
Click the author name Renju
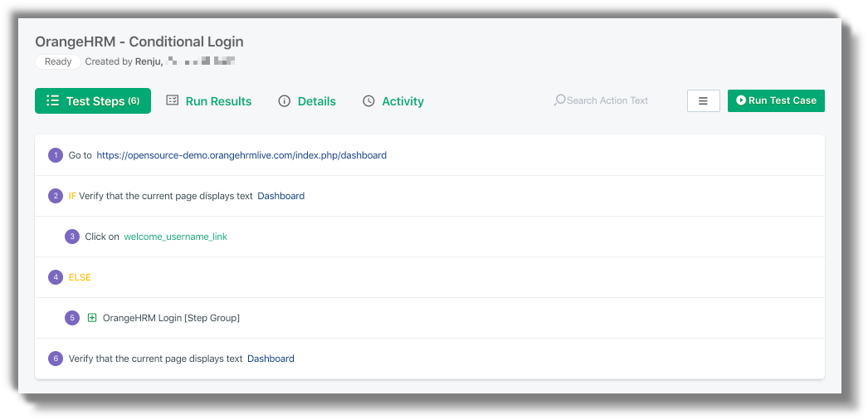click(x=149, y=61)
